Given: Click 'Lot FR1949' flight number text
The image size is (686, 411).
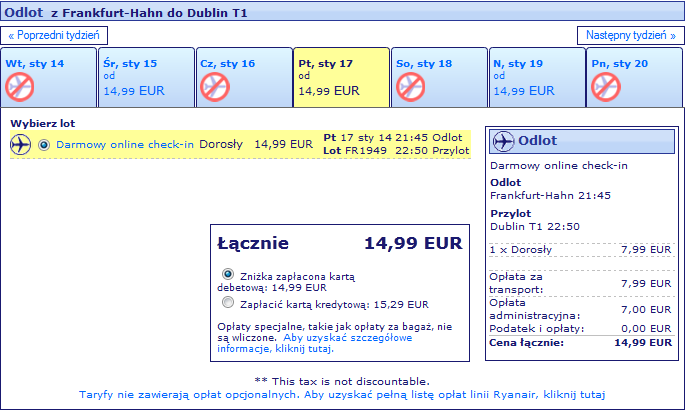Looking at the screenshot, I should pos(355,151).
